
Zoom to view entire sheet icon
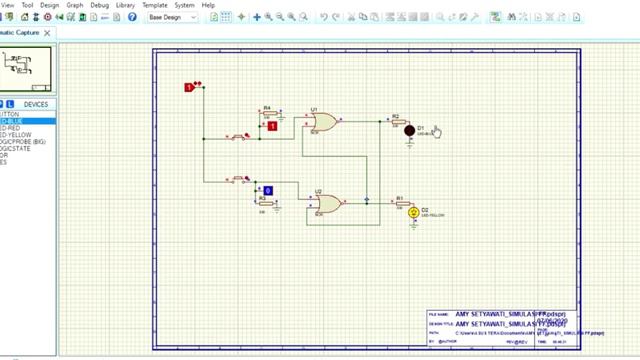(x=291, y=17)
